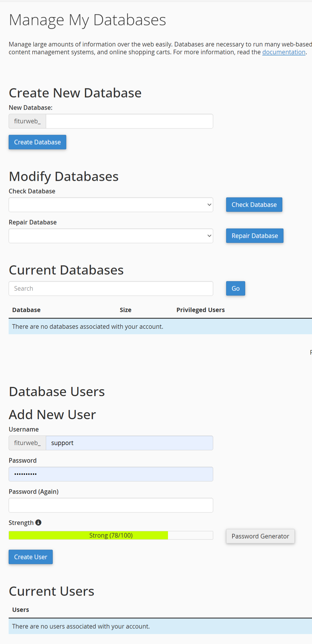Viewport: 312px width, 644px height.
Task: Click the Go search button
Action: [x=236, y=288]
